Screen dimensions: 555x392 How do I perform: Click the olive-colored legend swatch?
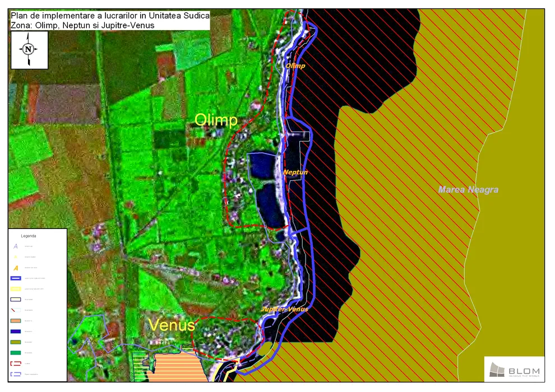[x=16, y=342]
